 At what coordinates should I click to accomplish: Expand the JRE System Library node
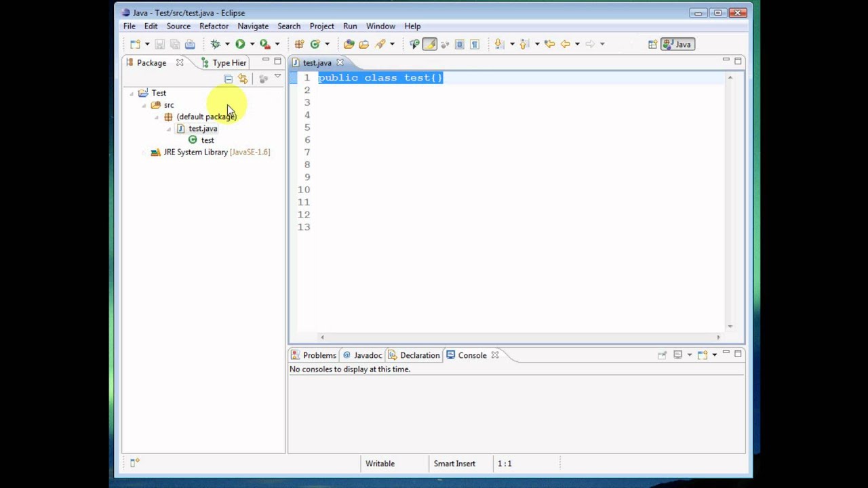coord(144,152)
